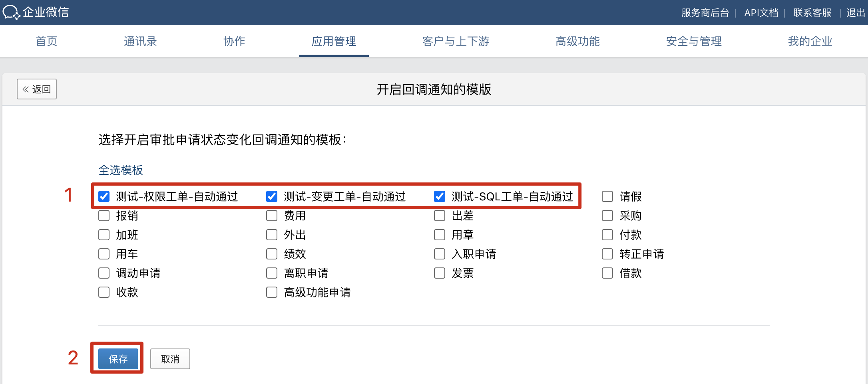
Task: Uncheck 测试-变更工单-自动通过 checkbox
Action: [272, 196]
